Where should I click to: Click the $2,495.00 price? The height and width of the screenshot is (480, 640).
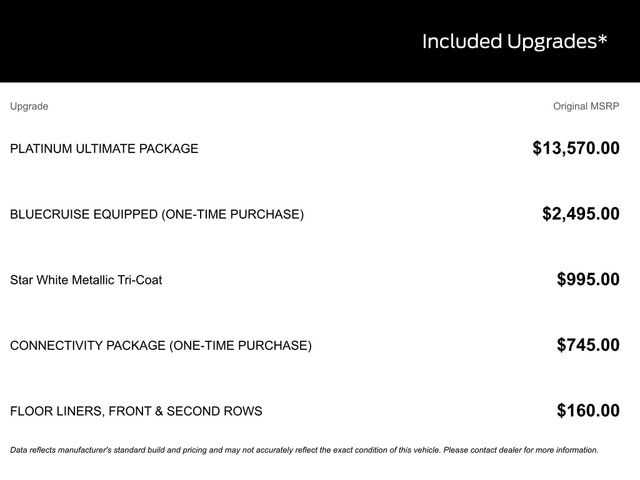(x=580, y=214)
